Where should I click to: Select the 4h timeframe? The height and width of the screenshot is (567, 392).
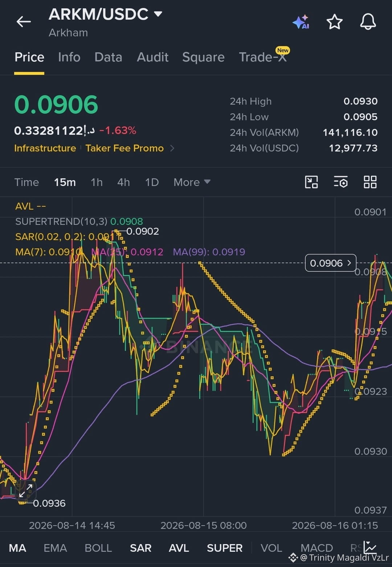[x=123, y=182]
